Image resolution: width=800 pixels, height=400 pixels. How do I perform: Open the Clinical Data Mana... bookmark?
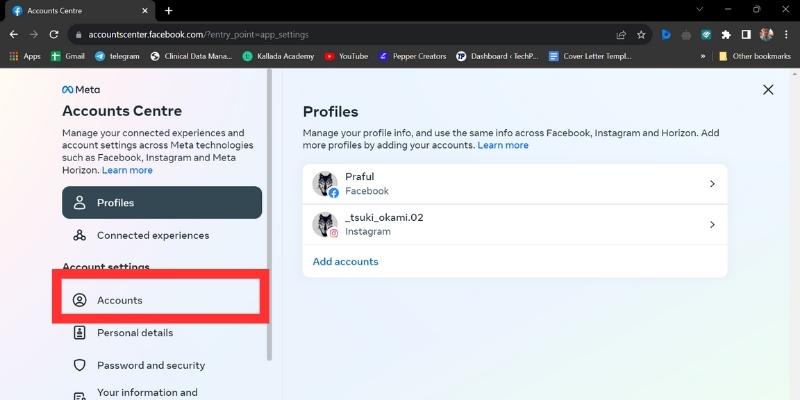[x=191, y=56]
